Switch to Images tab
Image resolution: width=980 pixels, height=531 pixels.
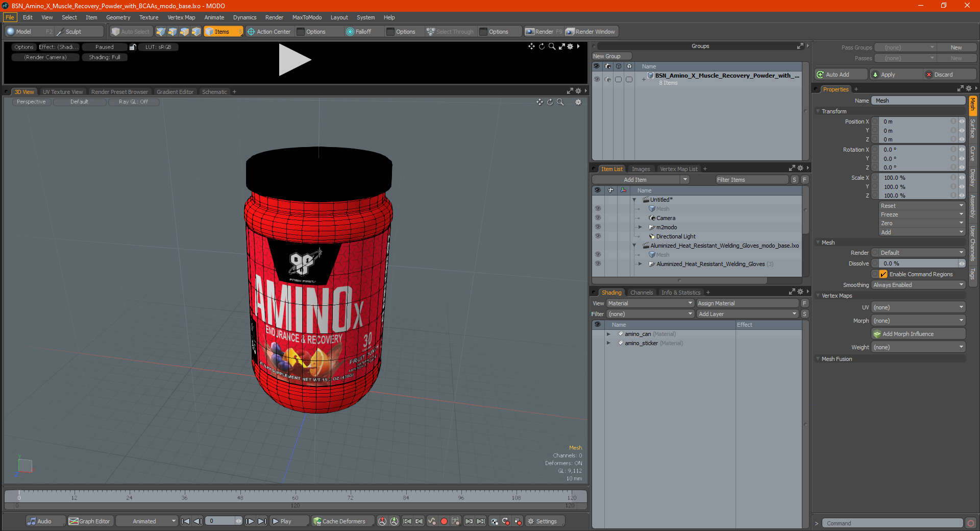coord(641,169)
